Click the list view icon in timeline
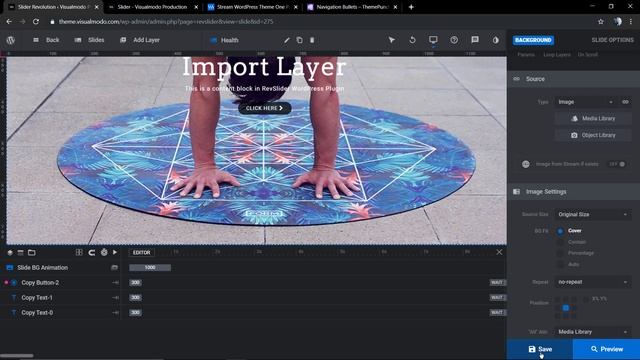Image resolution: width=640 pixels, height=360 pixels. tap(20, 253)
